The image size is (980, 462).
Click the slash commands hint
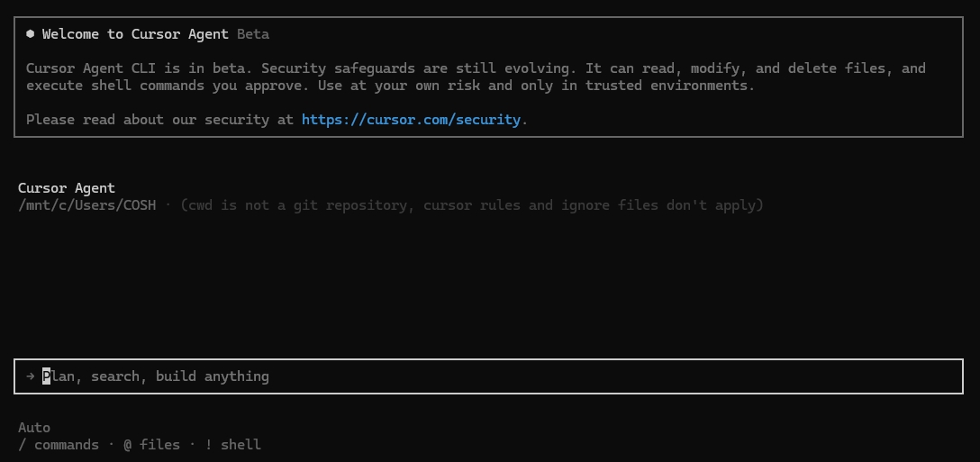(59, 445)
